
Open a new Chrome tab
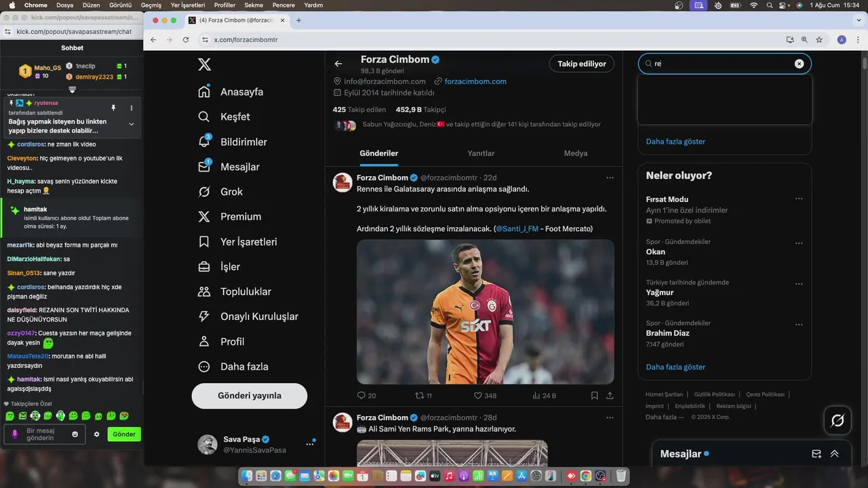(x=298, y=20)
